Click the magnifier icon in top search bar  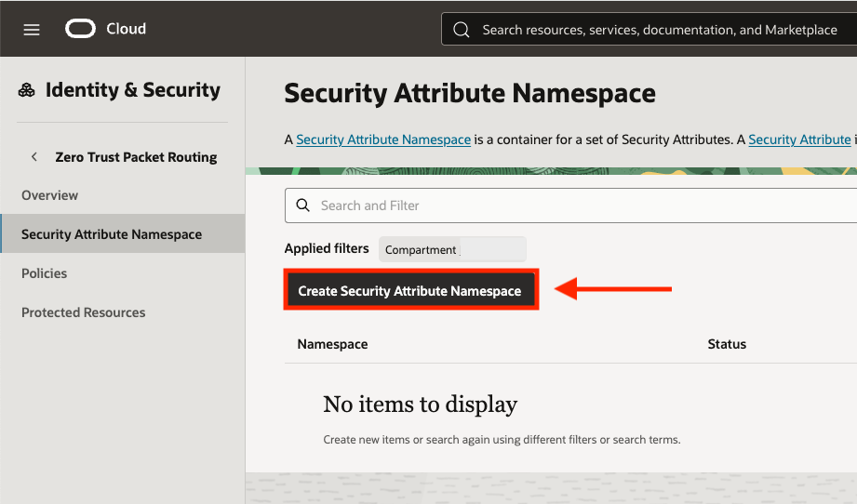(461, 30)
